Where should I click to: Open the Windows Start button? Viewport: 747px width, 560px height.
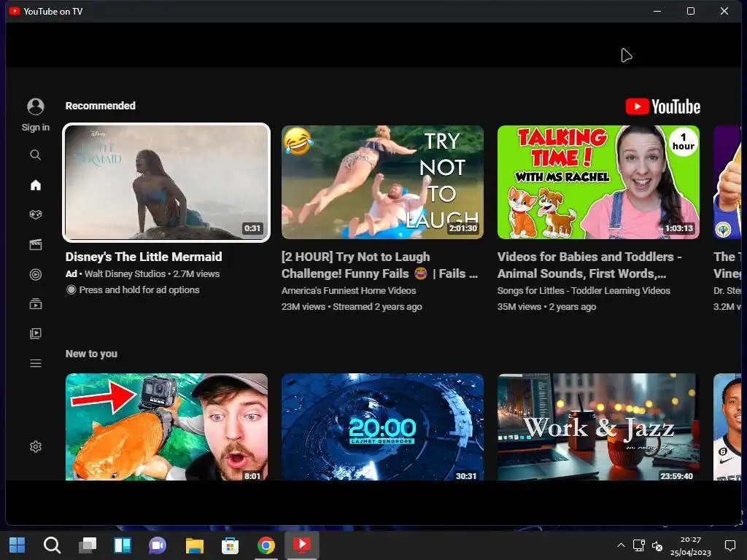tap(18, 545)
